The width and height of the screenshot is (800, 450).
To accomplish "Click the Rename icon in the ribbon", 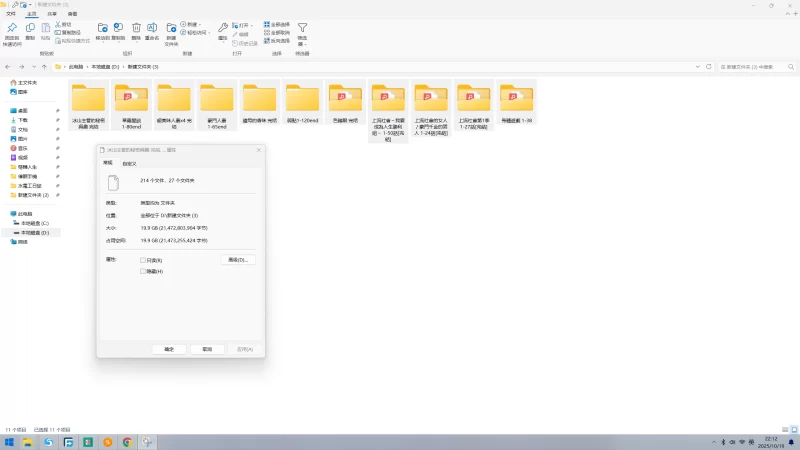I will 152,28.
